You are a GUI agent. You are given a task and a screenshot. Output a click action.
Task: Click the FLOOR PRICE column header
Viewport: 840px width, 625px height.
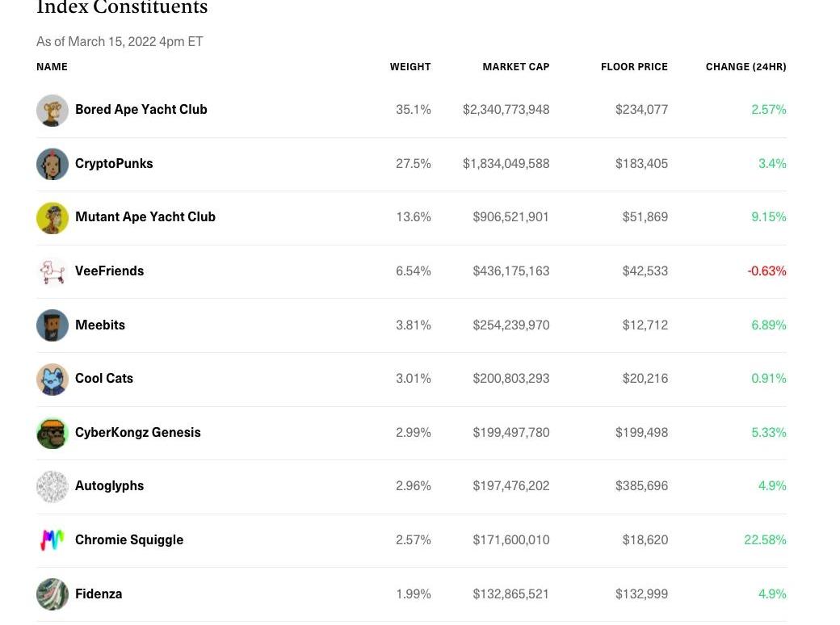pos(634,67)
